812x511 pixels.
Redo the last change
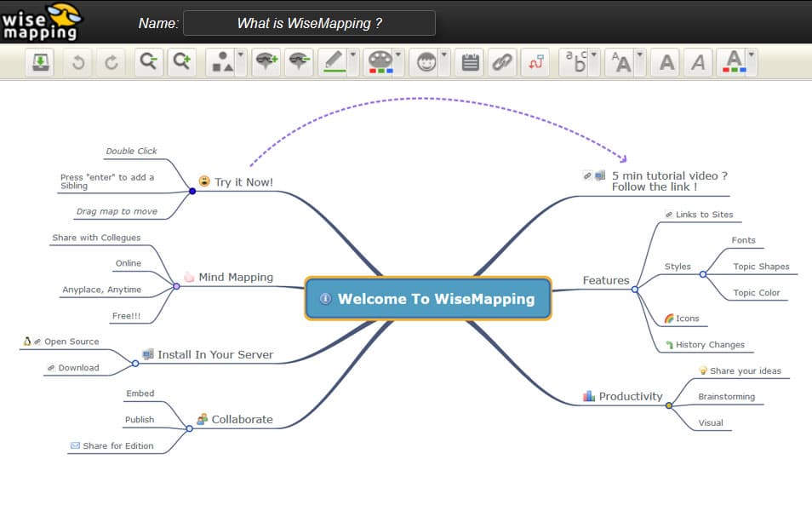(111, 62)
